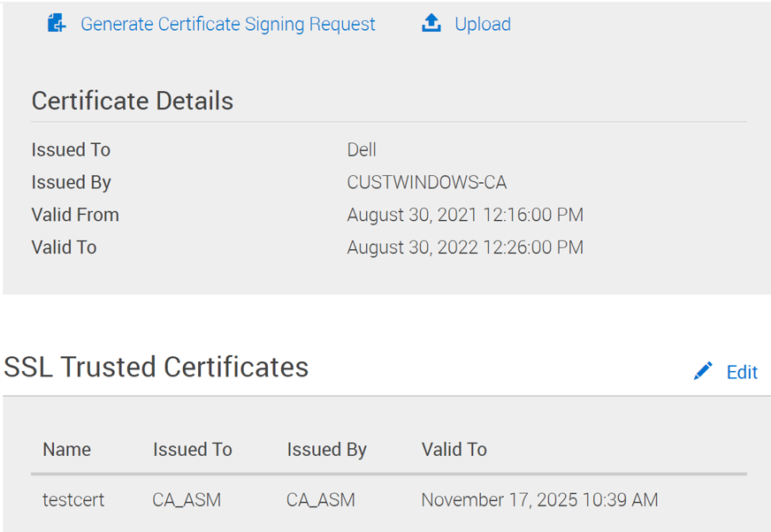Click the Upload link
The image size is (771, 532).
482,24
